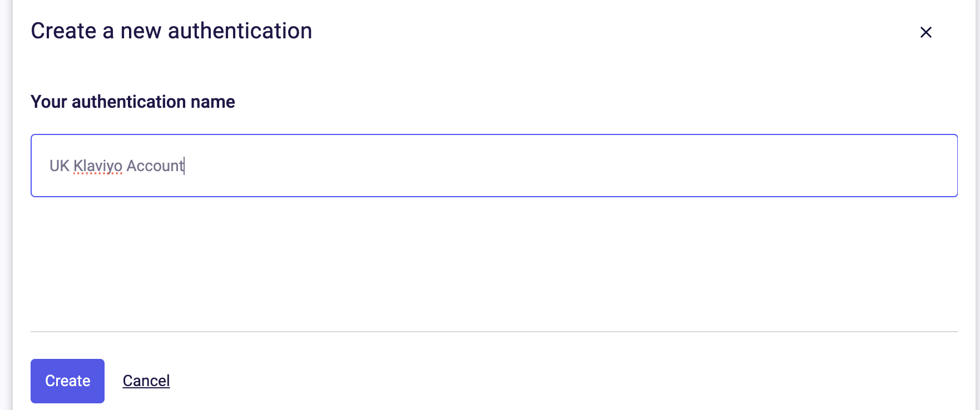Screen dimensions: 980x410
Task: Focus the authentication name text field
Action: click(x=494, y=166)
